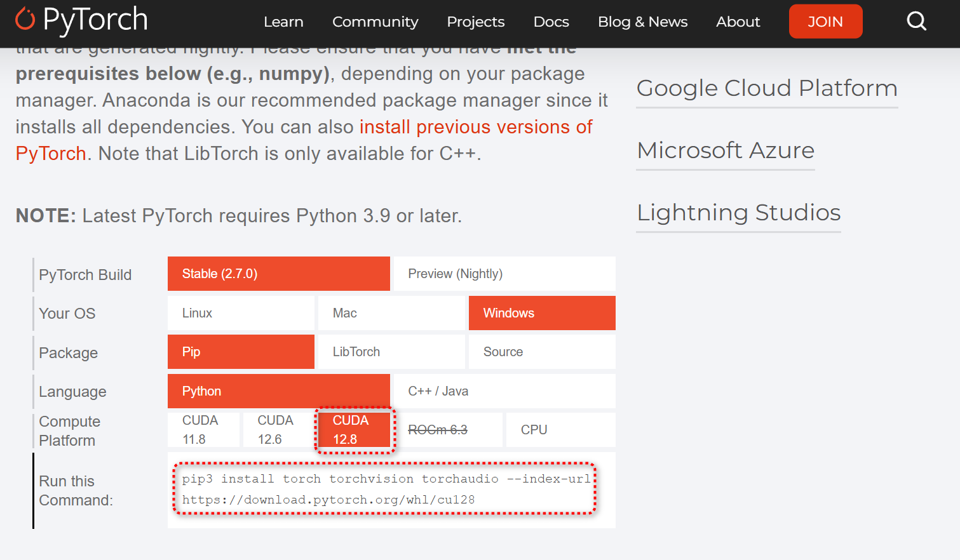Click the Package row label
The width and height of the screenshot is (960, 560).
point(69,353)
